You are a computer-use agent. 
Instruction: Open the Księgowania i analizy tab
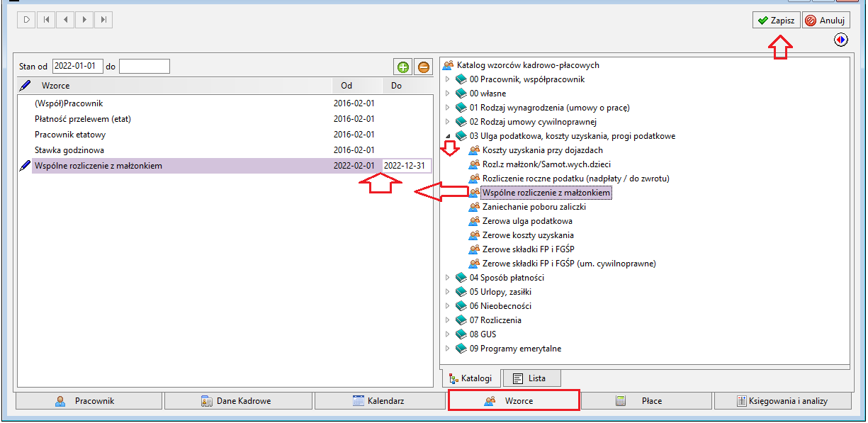(x=782, y=401)
